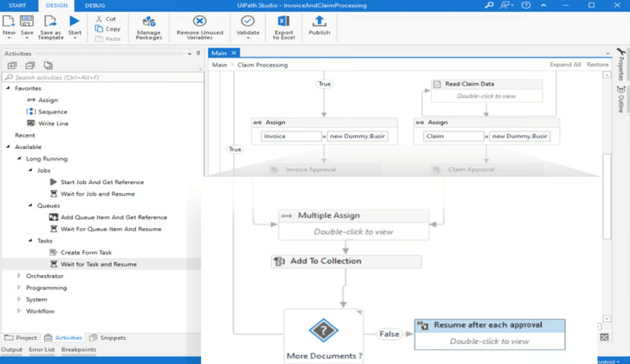Collapse the ribbon with chevron icon
The height and width of the screenshot is (364, 630).
point(544,5)
